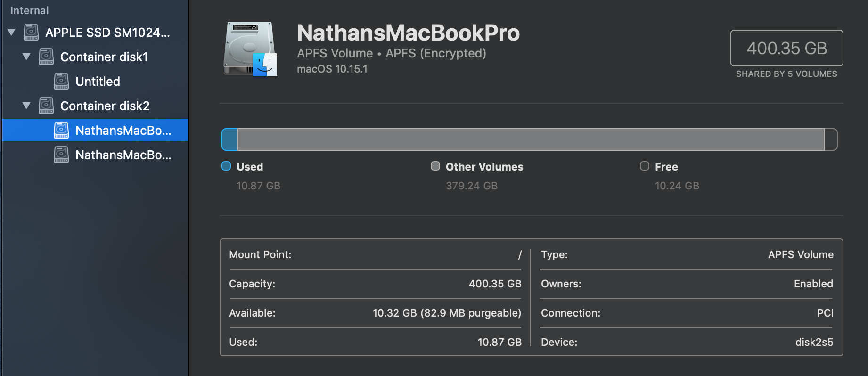Click the selected NathansMacBo... volume icon
Screen dimensions: 868x376
[61, 130]
